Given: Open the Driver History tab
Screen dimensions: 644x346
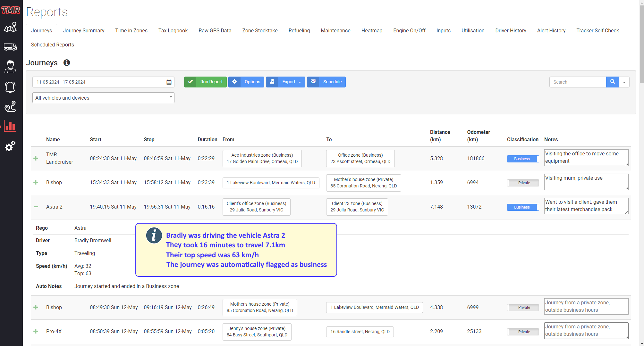Looking at the screenshot, I should [511, 31].
